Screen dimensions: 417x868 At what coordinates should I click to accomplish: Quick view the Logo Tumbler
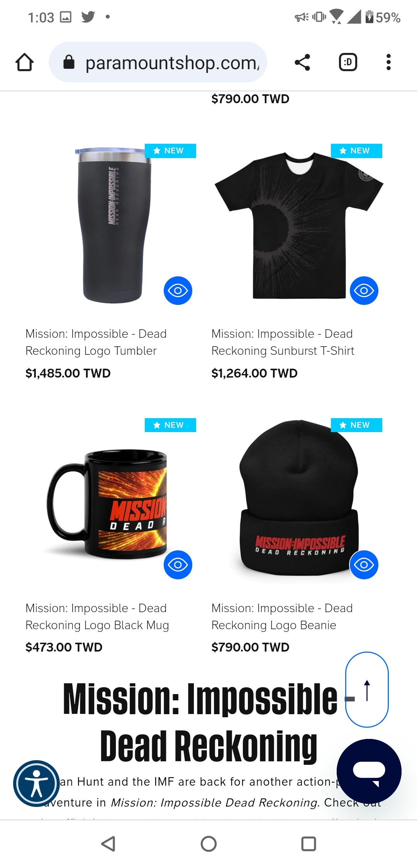point(178,291)
